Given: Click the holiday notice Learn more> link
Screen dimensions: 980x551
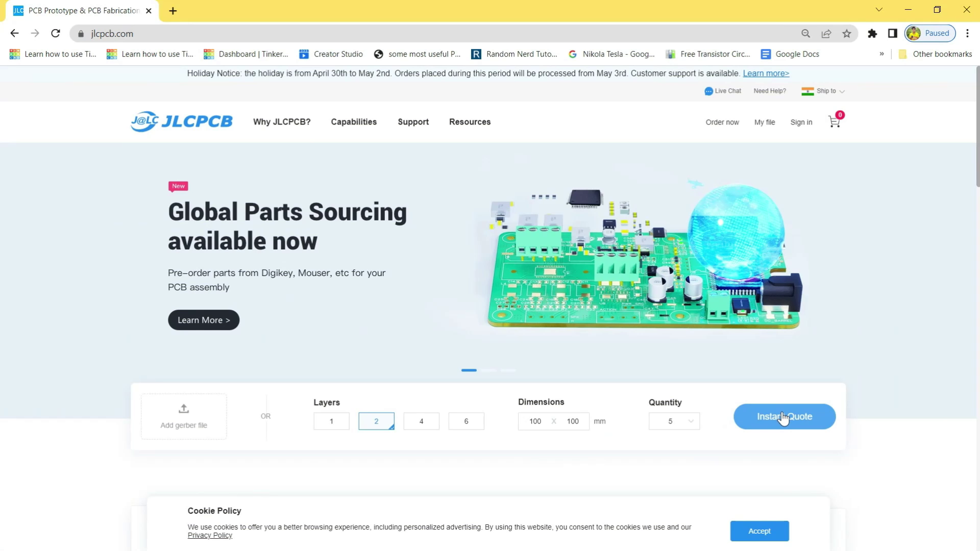Looking at the screenshot, I should [x=766, y=73].
